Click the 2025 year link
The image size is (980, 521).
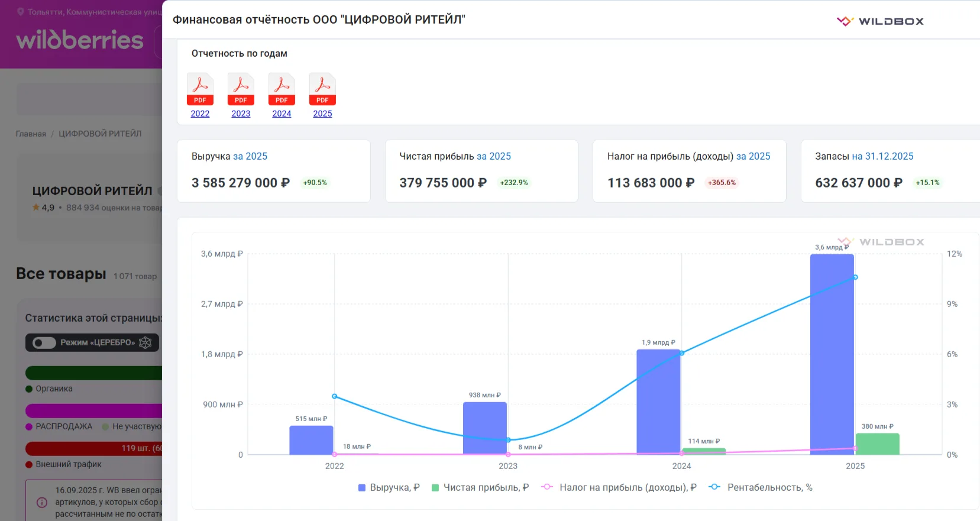[x=322, y=114]
